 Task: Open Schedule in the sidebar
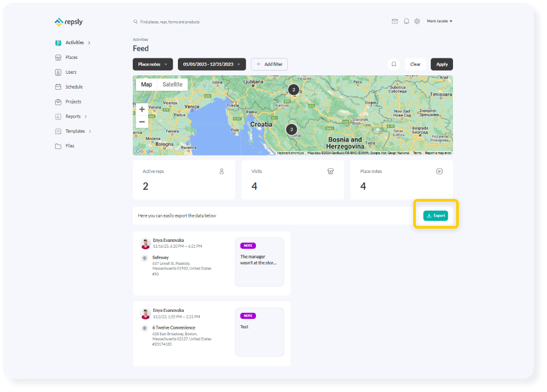[74, 87]
